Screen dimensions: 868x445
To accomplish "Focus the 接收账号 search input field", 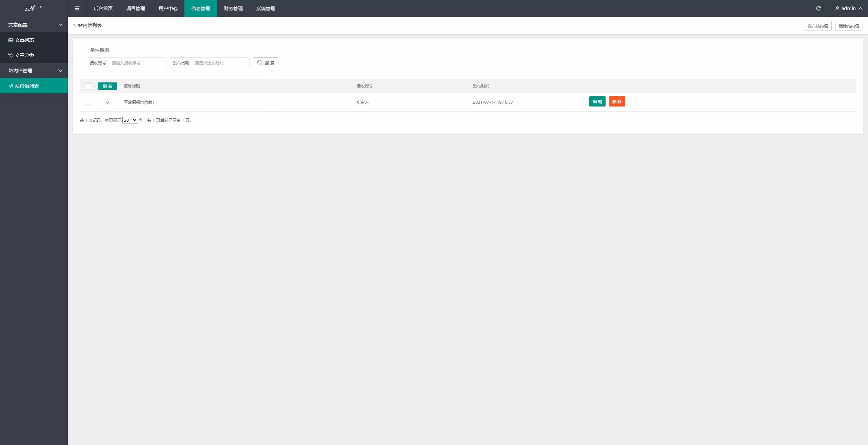I will point(137,63).
